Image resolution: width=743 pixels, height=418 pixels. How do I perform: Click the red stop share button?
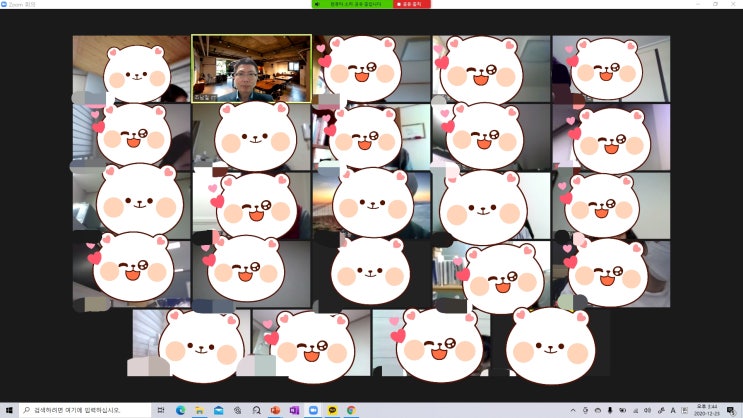(411, 4)
